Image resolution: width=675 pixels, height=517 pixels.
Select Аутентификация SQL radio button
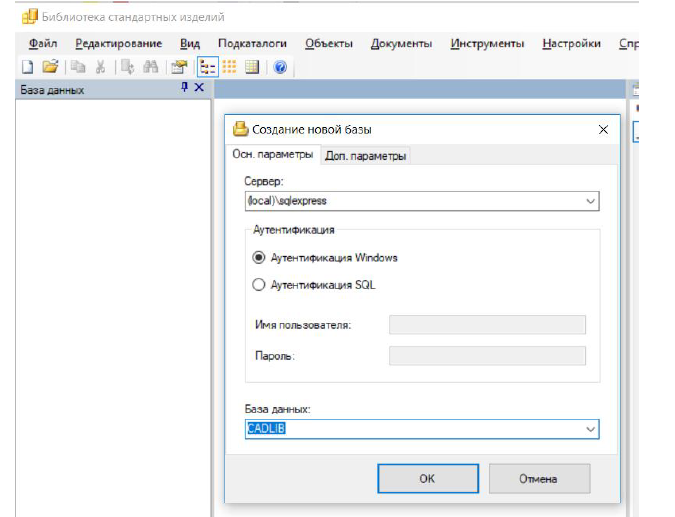coord(258,285)
